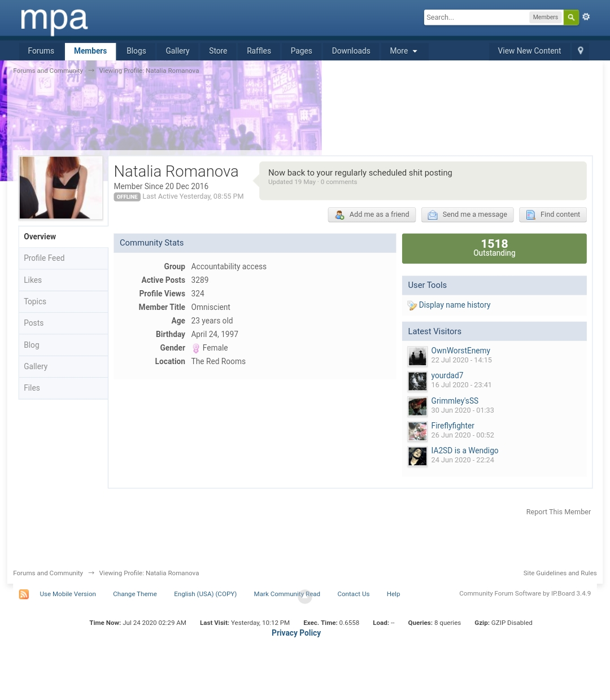
Task: Open the Likes profile section
Action: coord(63,280)
